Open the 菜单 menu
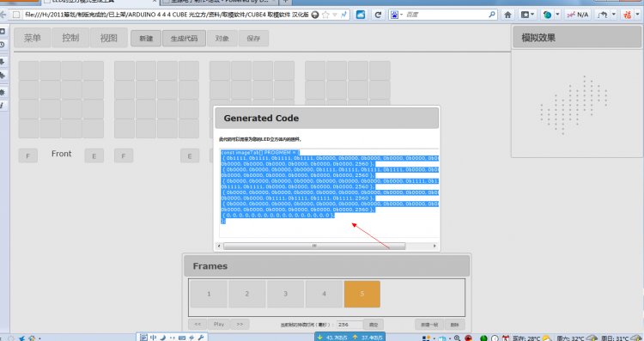 coord(33,38)
